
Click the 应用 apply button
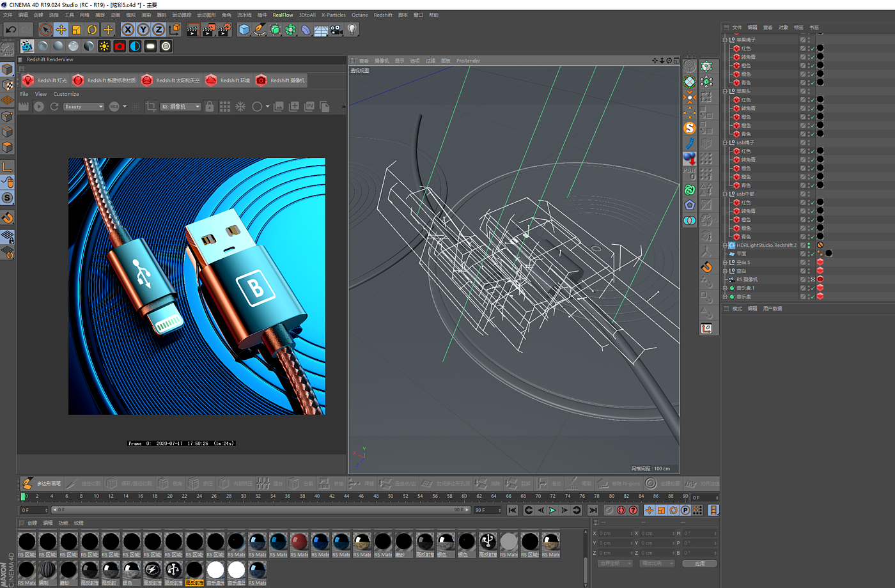point(699,564)
